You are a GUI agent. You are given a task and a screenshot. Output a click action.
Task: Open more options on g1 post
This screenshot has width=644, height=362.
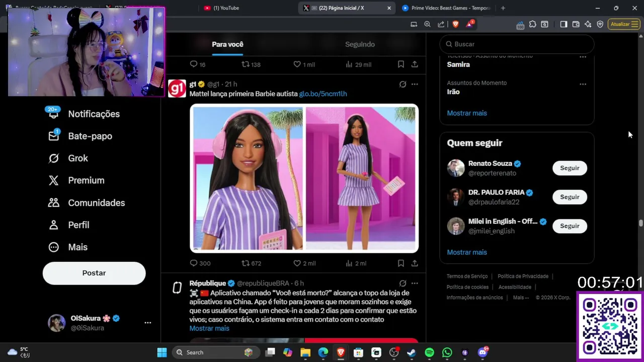click(415, 84)
